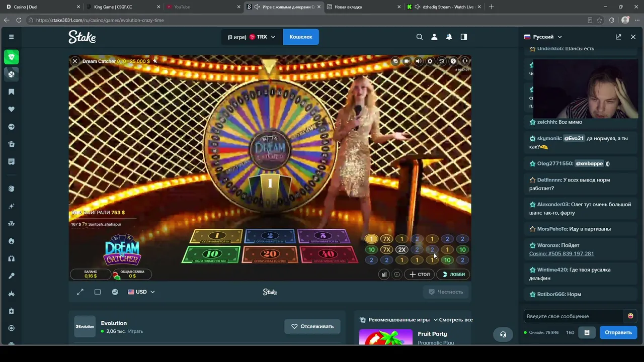Screen dimensions: 644x362
Task: Open live support headset floating button
Action: coord(503,334)
